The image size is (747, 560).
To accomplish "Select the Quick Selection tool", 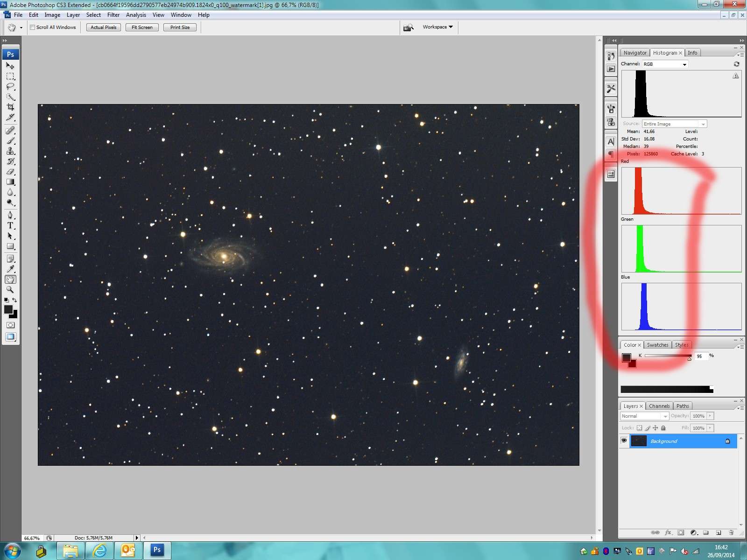I will click(10, 97).
